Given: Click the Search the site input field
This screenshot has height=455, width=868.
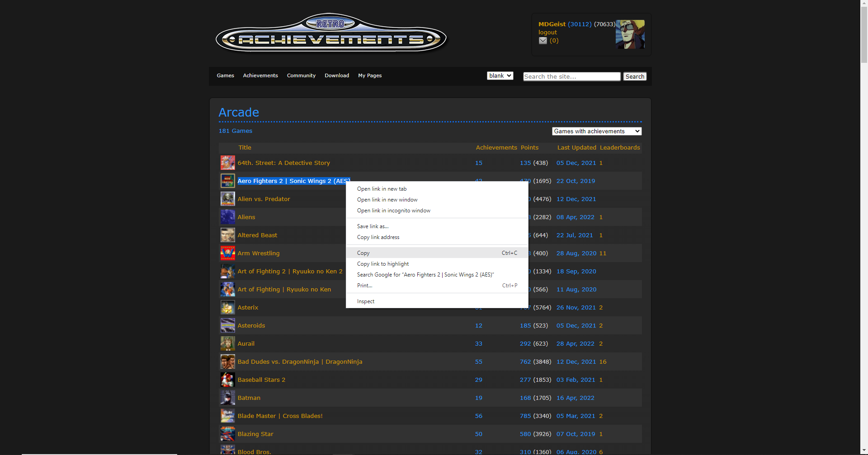Looking at the screenshot, I should (x=572, y=76).
